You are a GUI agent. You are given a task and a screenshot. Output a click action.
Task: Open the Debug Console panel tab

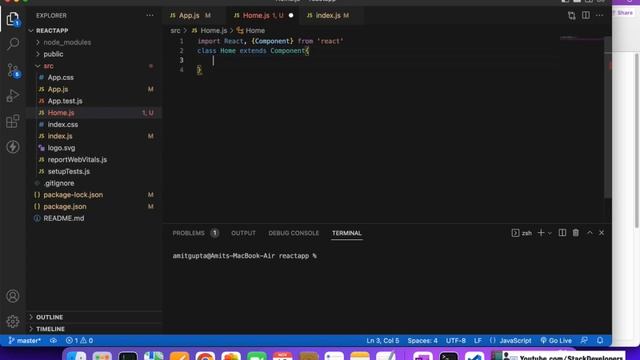click(x=293, y=233)
